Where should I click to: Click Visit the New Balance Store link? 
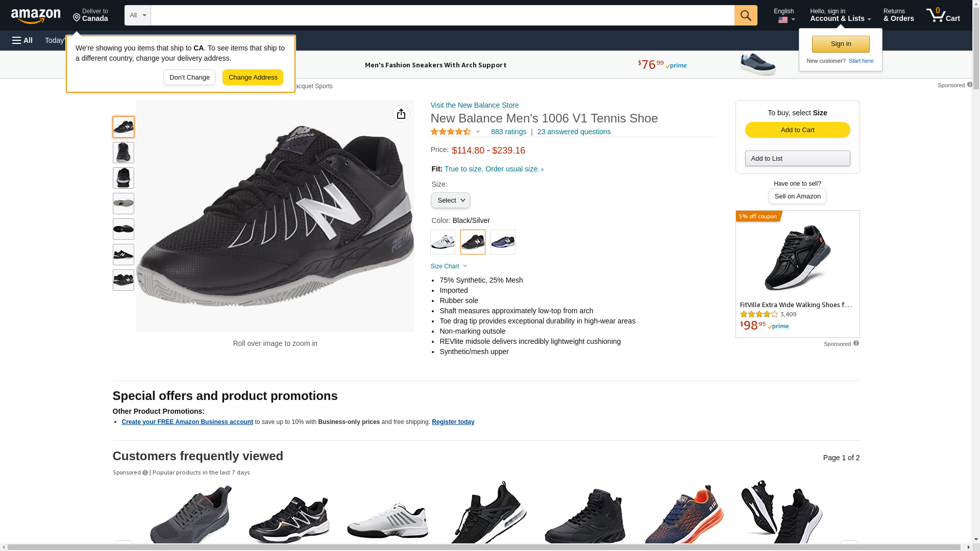coord(475,105)
